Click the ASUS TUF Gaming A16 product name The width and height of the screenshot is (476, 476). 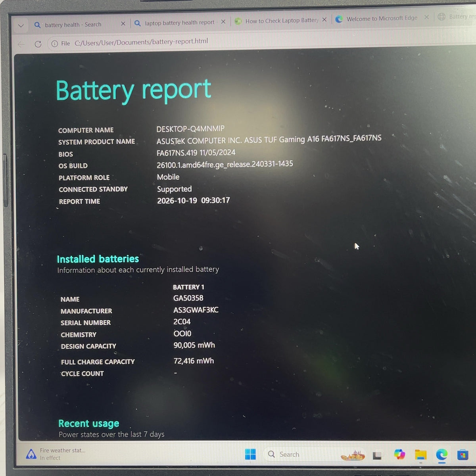tap(269, 140)
